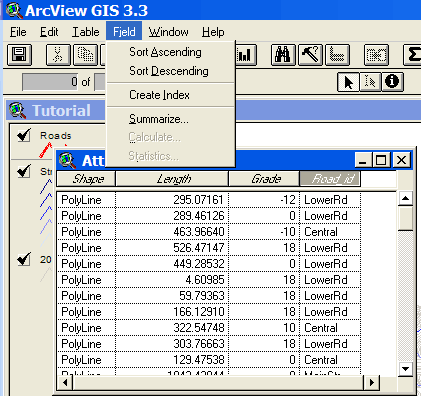The height and width of the screenshot is (396, 421).
Task: Toggle the checkbox for theme '20'
Action: click(x=24, y=259)
